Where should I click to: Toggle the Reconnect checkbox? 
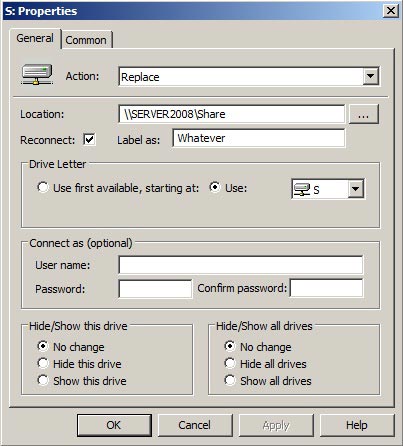click(89, 139)
